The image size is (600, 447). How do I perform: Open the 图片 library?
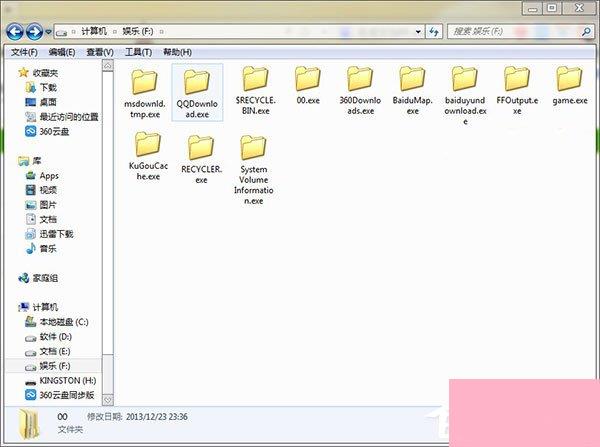pyautogui.click(x=41, y=205)
